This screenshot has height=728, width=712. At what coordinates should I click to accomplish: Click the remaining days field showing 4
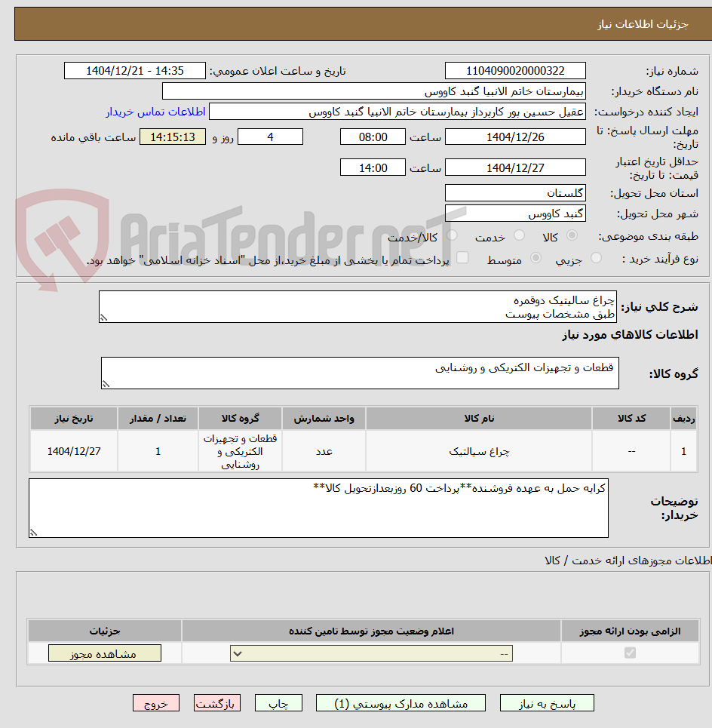[x=270, y=137]
